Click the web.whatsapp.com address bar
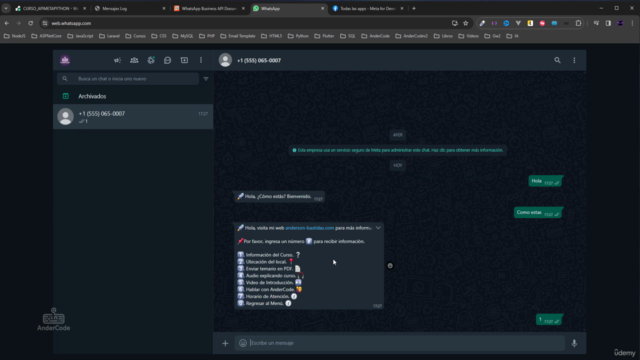This screenshot has height=360, width=640. (x=245, y=23)
